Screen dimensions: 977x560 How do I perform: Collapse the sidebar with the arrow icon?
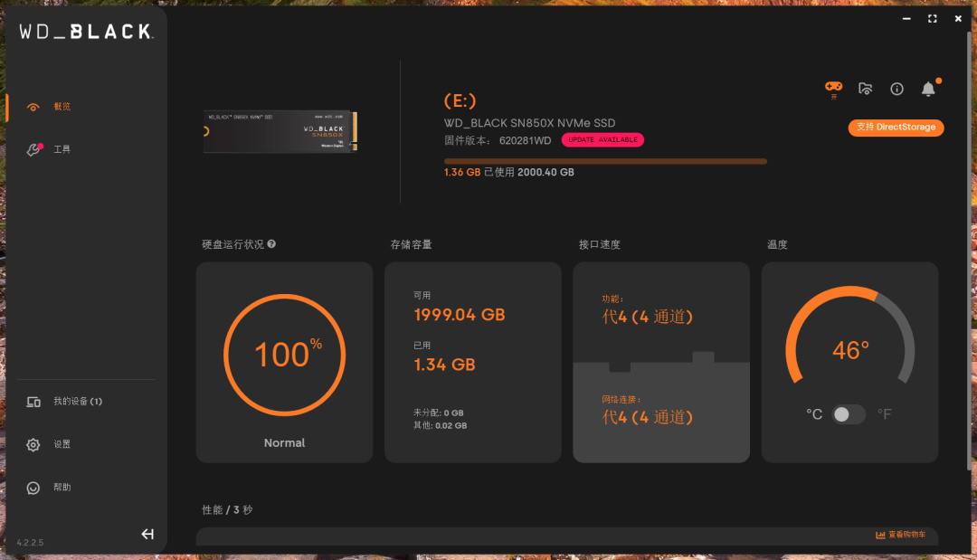pos(147,534)
